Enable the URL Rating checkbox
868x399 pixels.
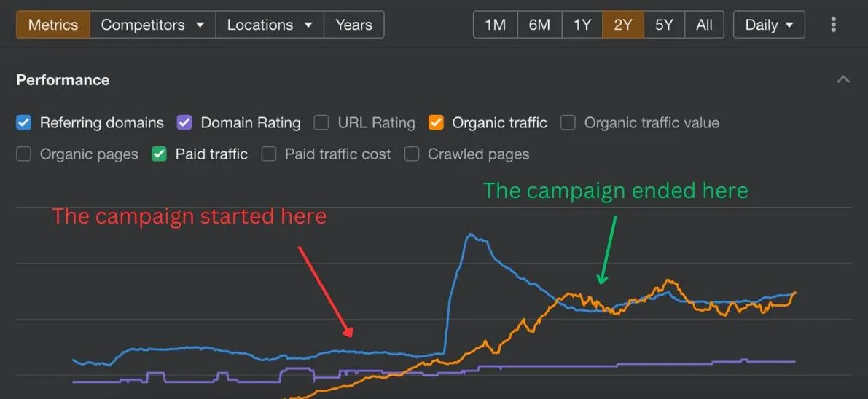tap(321, 123)
